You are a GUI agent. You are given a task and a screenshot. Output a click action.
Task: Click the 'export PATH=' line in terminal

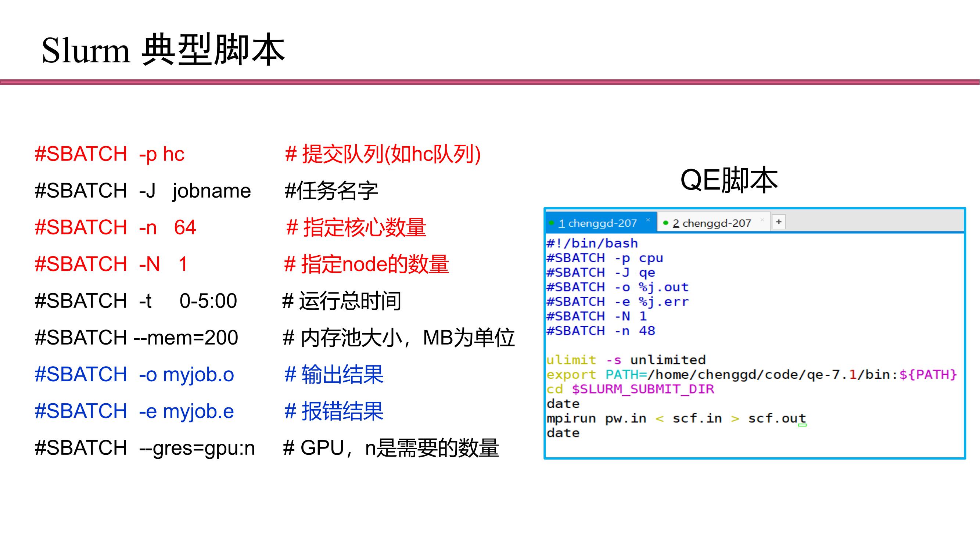click(x=752, y=375)
